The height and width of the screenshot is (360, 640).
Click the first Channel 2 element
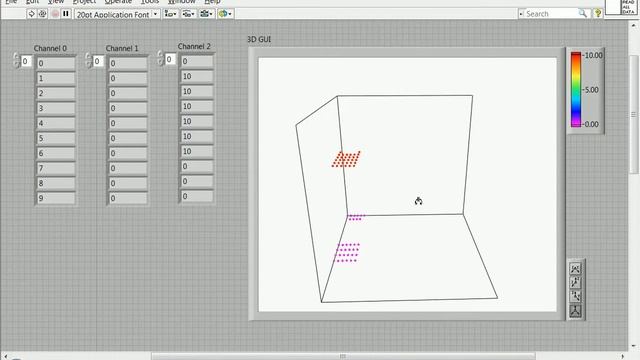[x=197, y=61]
